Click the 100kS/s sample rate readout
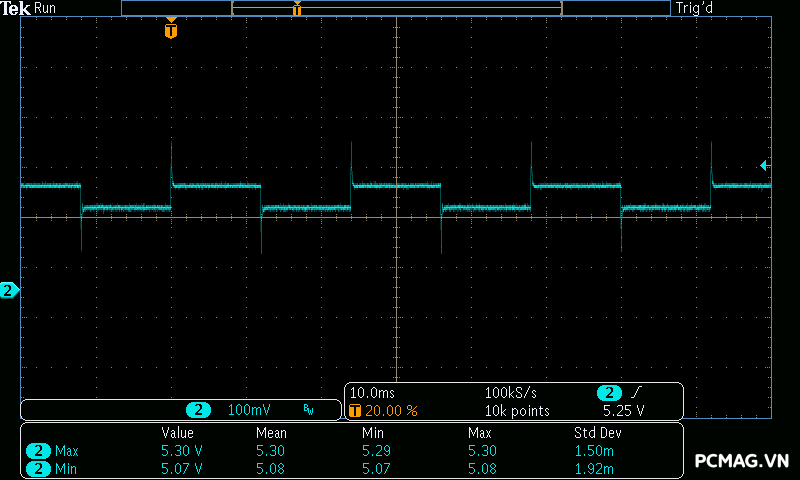The image size is (800, 480). pyautogui.click(x=511, y=393)
